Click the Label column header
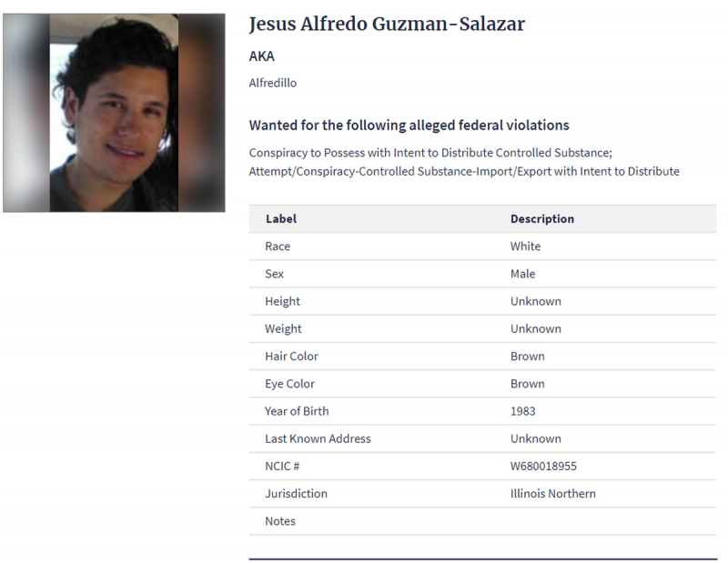Image resolution: width=728 pixels, height=563 pixels. tap(280, 219)
